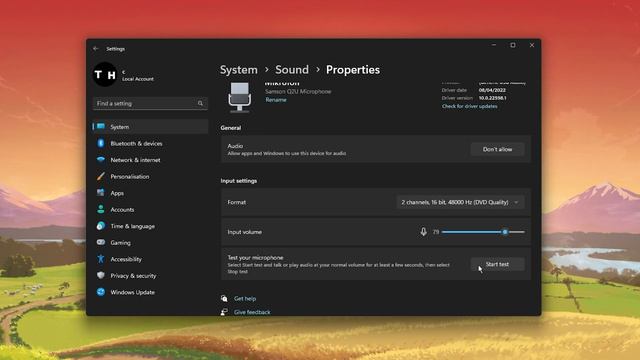Click Start test for microphone
The height and width of the screenshot is (360, 640).
point(497,264)
